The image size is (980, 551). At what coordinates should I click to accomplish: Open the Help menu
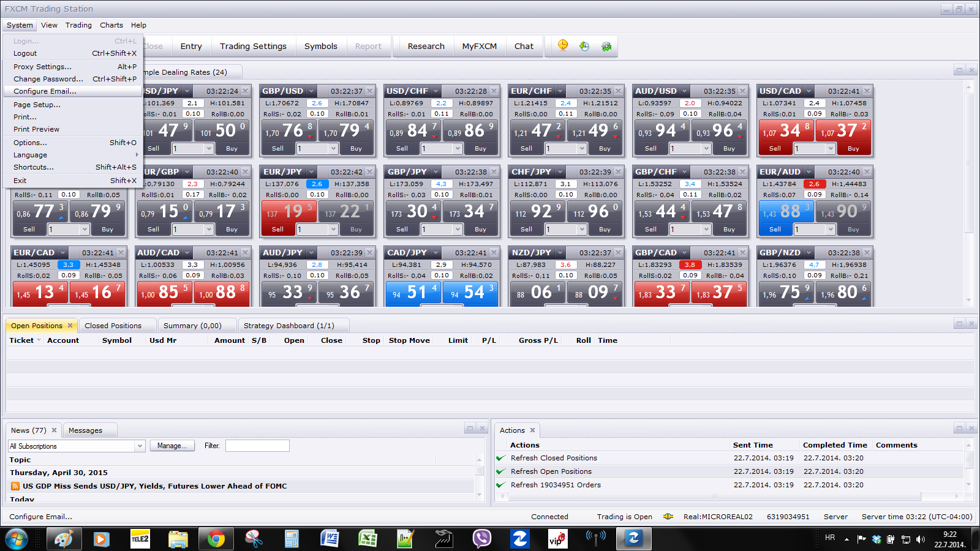tap(138, 25)
